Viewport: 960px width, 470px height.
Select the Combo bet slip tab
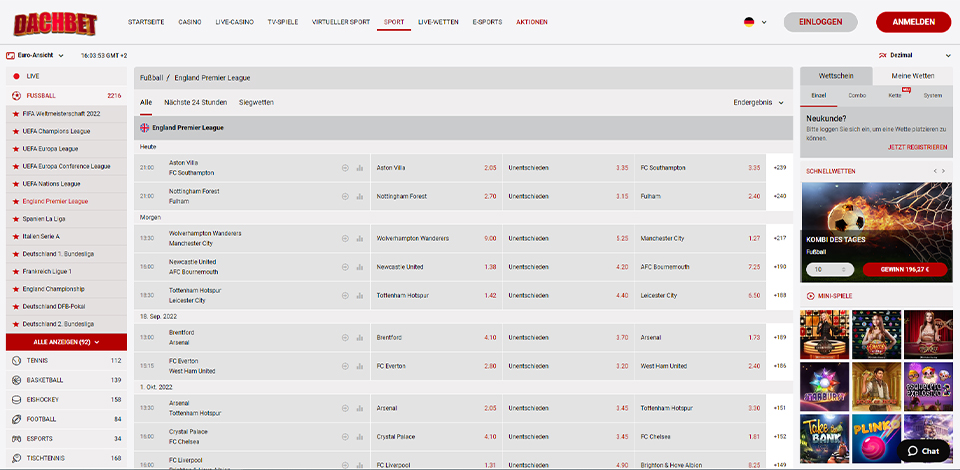point(857,95)
